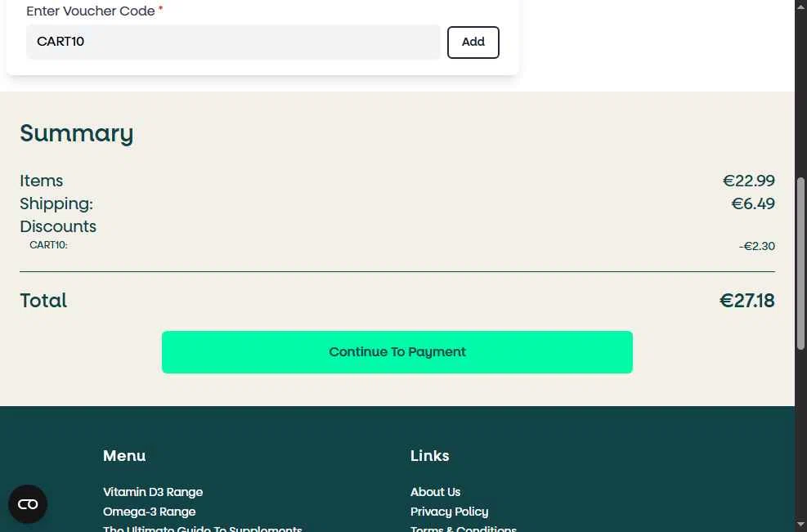
Task: Visit the About Us page
Action: coord(436,492)
